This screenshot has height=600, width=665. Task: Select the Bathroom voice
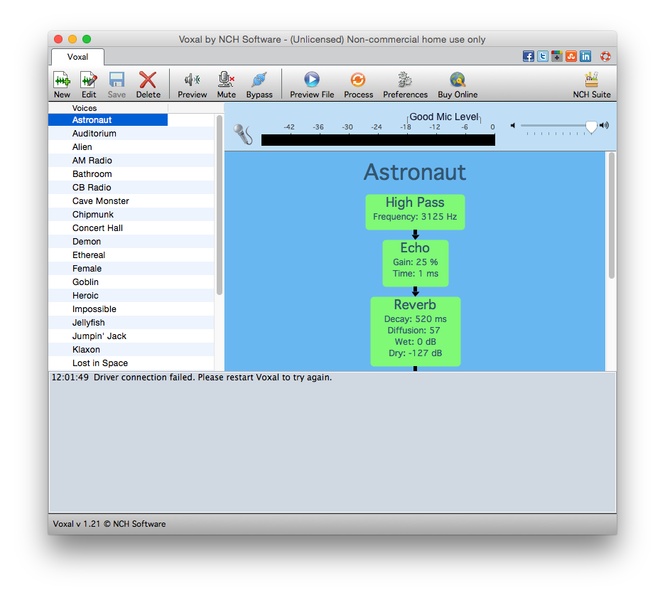point(131,174)
